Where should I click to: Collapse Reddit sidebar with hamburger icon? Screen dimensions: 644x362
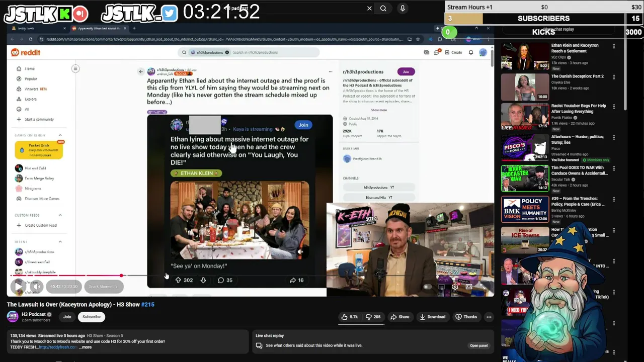tap(75, 68)
